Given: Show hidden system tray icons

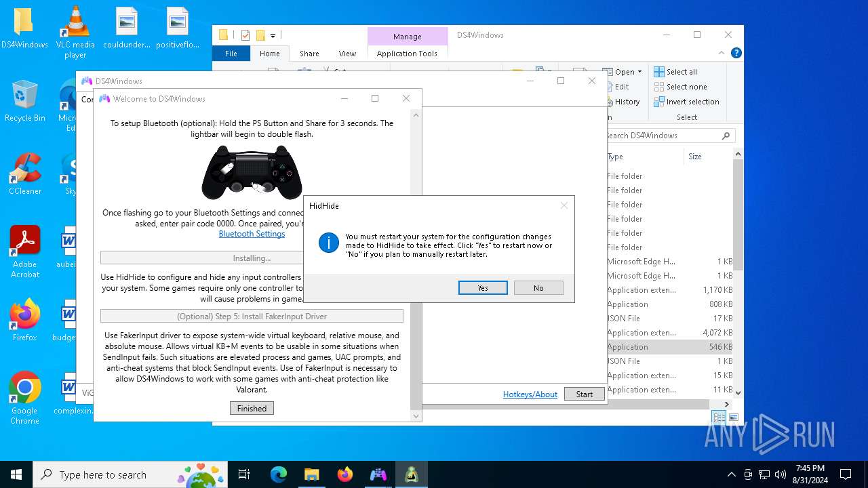Looking at the screenshot, I should [731, 474].
